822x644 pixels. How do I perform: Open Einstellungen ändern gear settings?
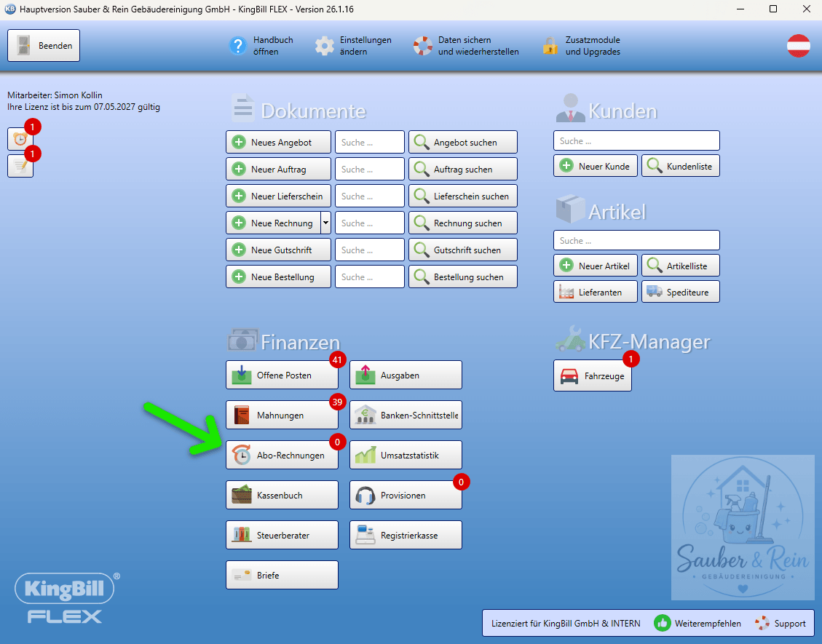pos(353,46)
